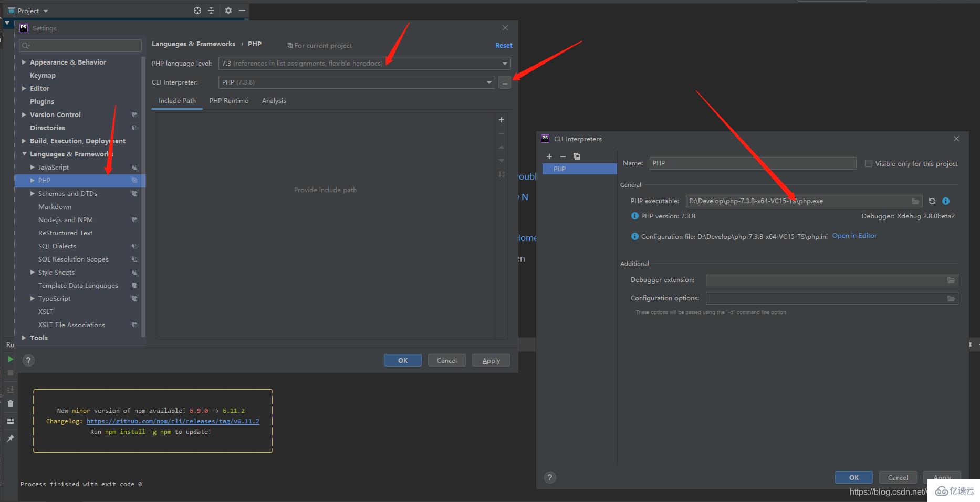Select Directories in settings tree
980x502 pixels.
(48, 128)
